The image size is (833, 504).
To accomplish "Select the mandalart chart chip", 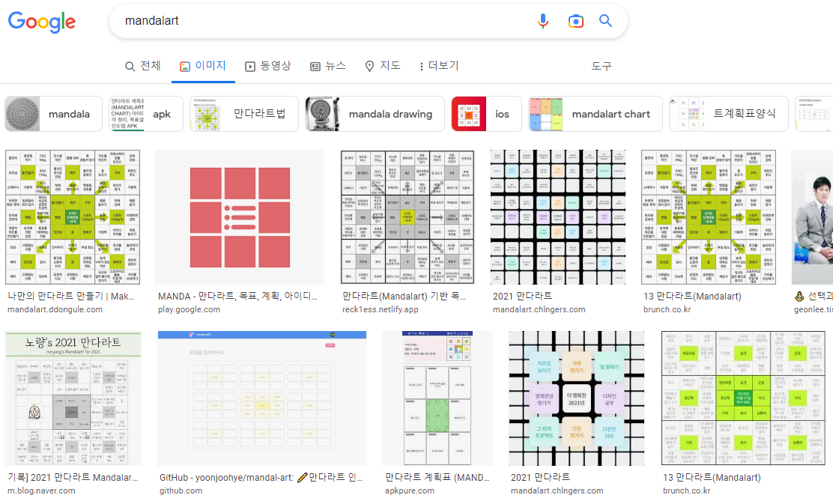I will click(595, 114).
